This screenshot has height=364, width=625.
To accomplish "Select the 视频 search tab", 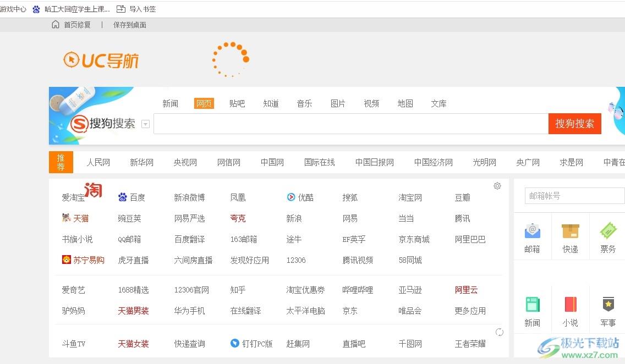I will click(371, 103).
